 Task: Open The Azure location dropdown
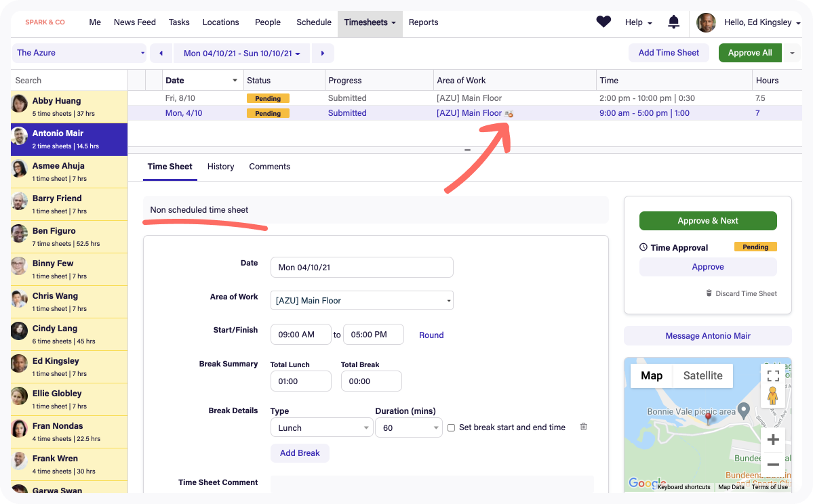(x=80, y=53)
